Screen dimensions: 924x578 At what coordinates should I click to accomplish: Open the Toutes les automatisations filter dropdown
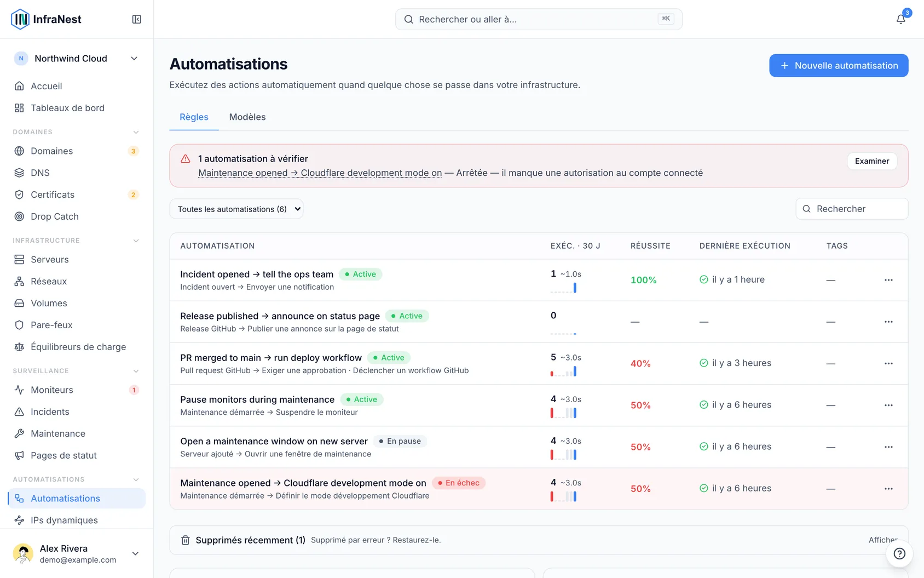[x=236, y=209]
